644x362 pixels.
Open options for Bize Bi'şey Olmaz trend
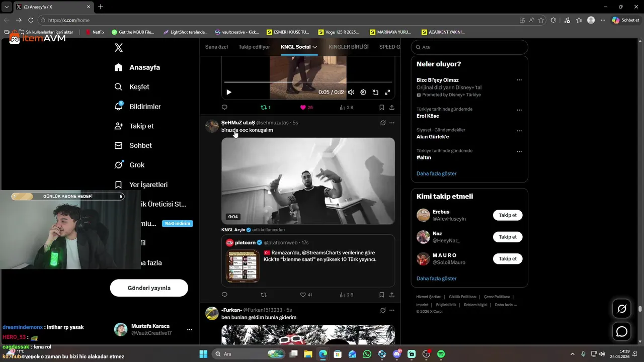pyautogui.click(x=519, y=80)
